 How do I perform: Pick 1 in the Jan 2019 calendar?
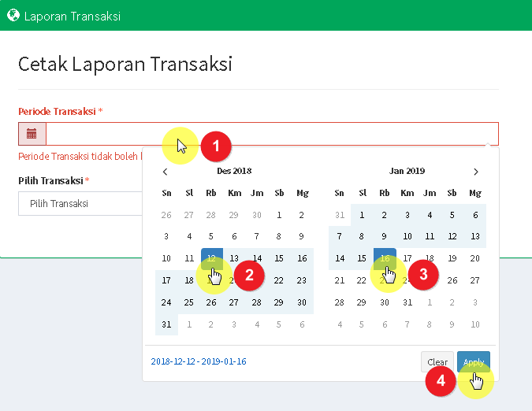pos(362,214)
